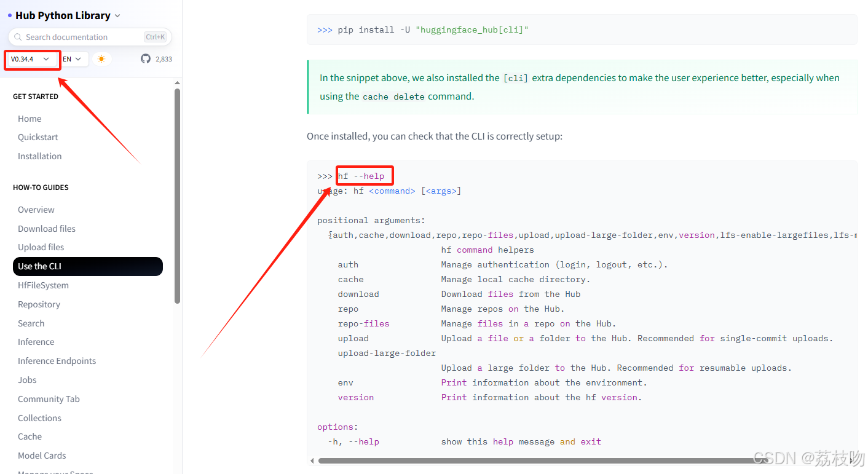Open the GitHub repository icon
The height and width of the screenshot is (474, 868).
[x=146, y=59]
